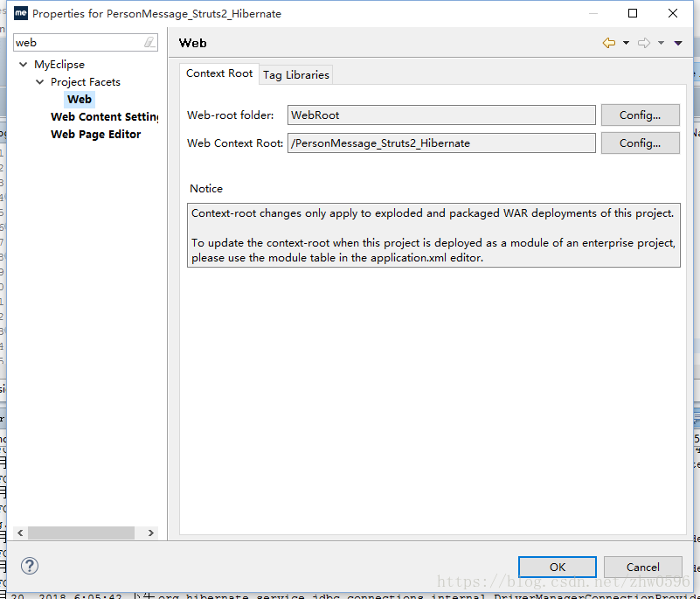Collapse the Project Facets tree node

tap(39, 81)
